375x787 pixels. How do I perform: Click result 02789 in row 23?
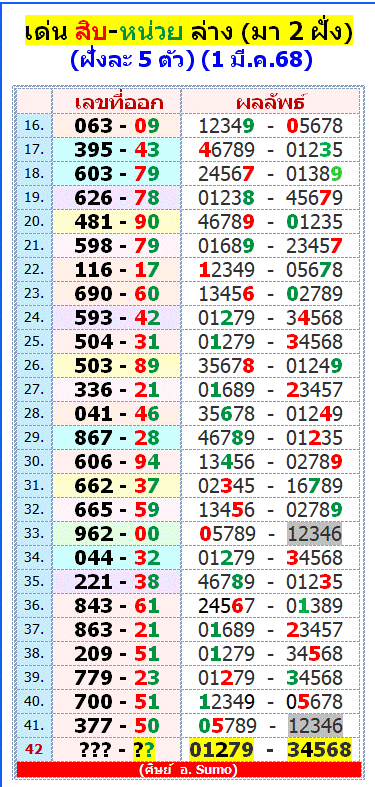[x=314, y=294]
